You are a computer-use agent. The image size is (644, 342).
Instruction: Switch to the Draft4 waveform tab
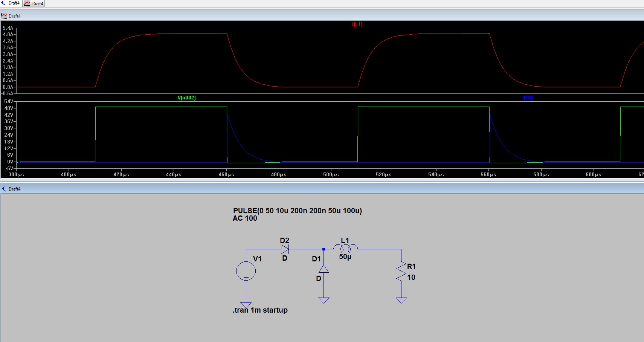click(34, 4)
